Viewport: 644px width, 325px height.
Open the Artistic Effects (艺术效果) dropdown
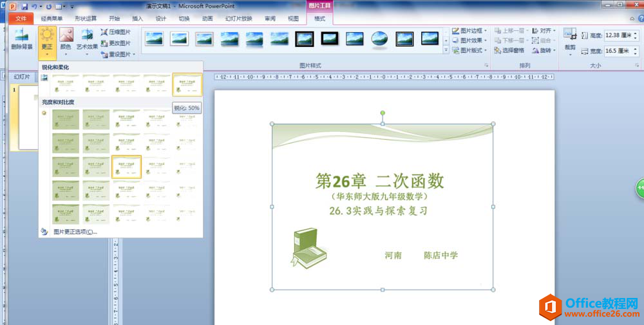87,43
